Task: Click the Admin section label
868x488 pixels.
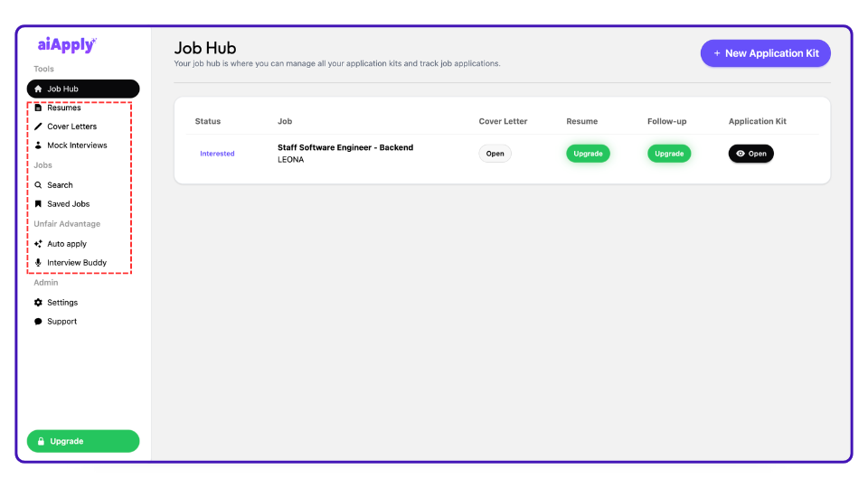Action: click(46, 282)
